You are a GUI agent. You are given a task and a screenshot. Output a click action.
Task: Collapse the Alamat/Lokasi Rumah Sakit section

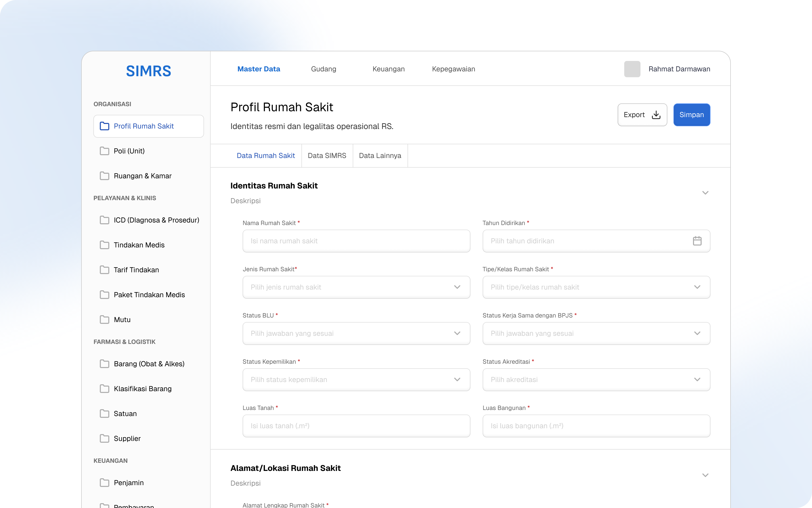(705, 475)
